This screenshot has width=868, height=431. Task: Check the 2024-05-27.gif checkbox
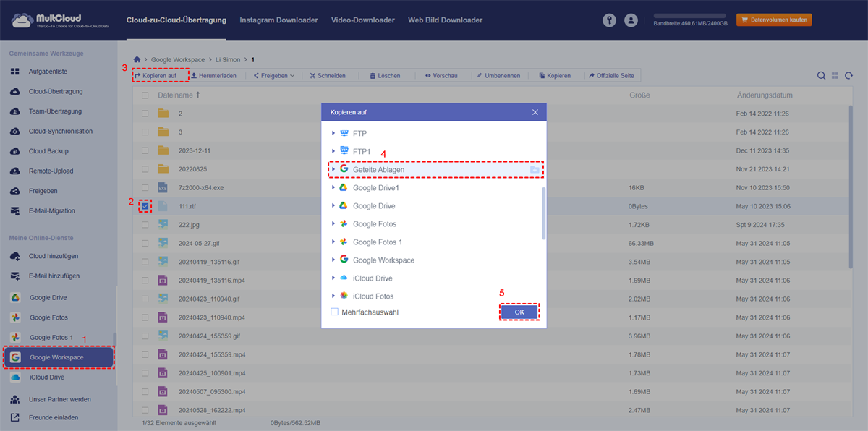click(x=145, y=243)
